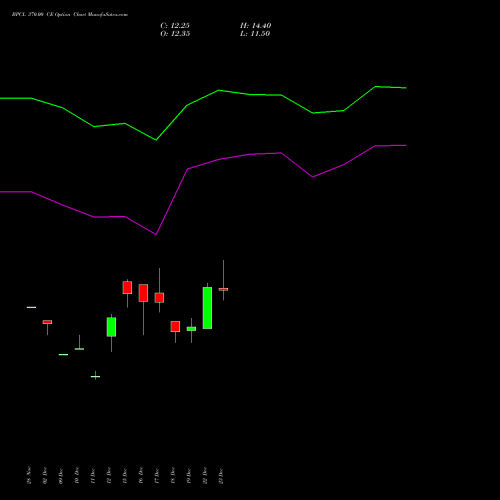
Task: Click the 28 Nov date label
Action: [x=29, y=475]
